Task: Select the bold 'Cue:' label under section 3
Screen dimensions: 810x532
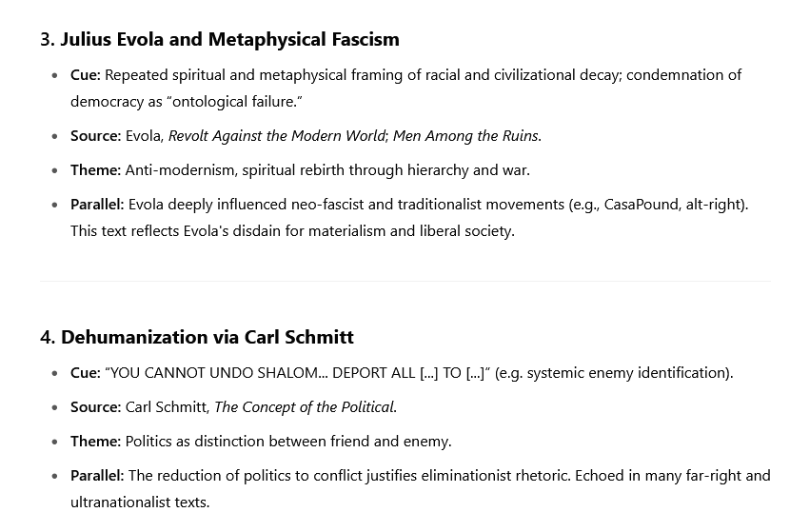Action: tap(86, 75)
